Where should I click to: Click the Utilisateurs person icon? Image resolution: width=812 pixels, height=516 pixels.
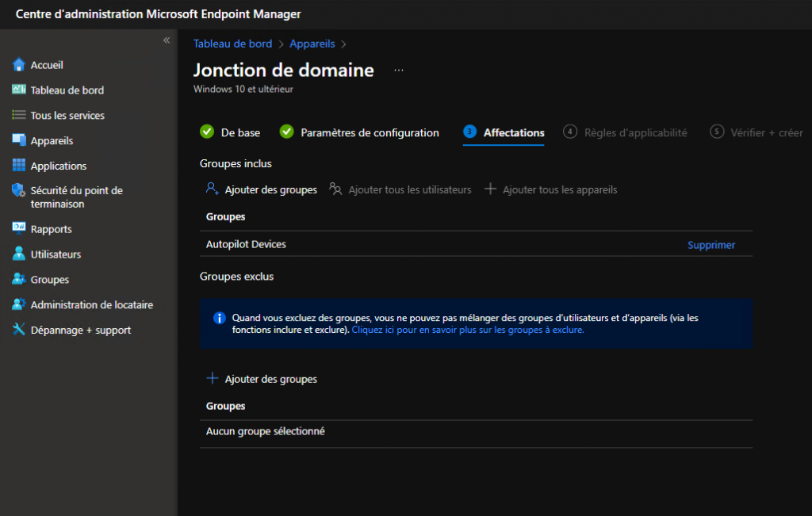[19, 254]
